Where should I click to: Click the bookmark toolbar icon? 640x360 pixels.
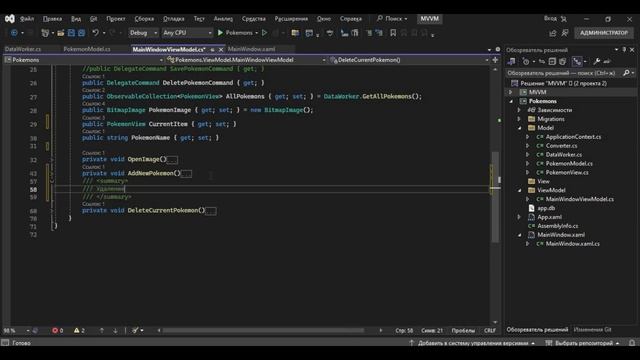[393, 33]
